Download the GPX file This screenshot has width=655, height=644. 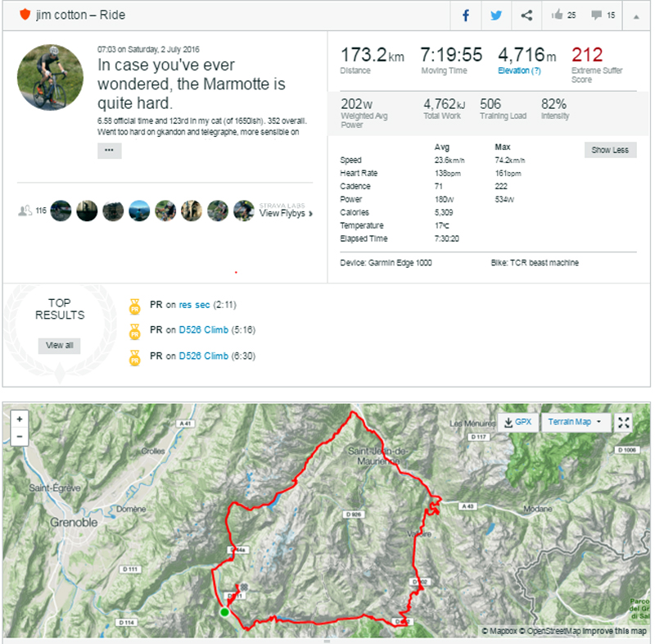(517, 422)
